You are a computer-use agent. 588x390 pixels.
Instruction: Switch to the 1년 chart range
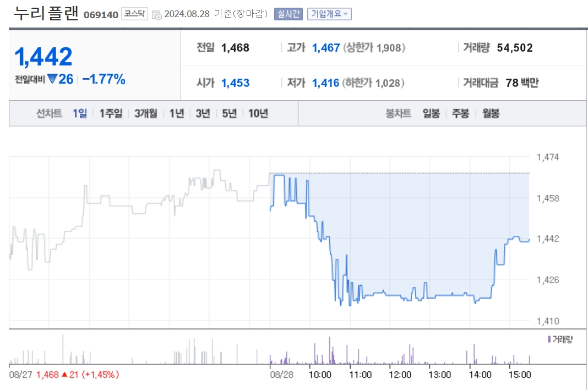coord(177,113)
